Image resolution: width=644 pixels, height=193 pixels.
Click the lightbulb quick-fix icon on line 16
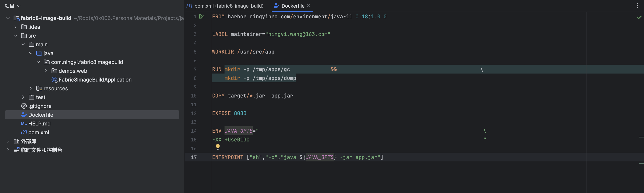218,147
